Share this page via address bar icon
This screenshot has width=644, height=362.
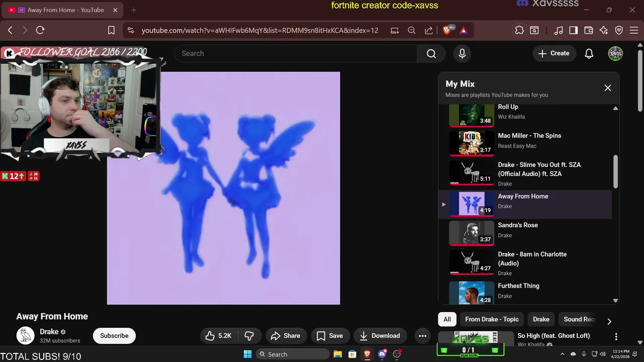point(429,30)
